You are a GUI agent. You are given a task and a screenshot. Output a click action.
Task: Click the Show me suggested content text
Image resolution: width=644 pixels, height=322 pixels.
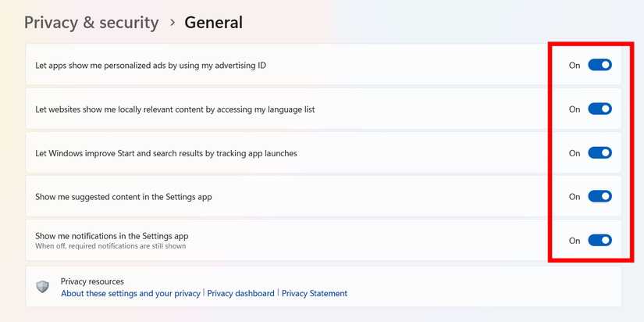(123, 197)
